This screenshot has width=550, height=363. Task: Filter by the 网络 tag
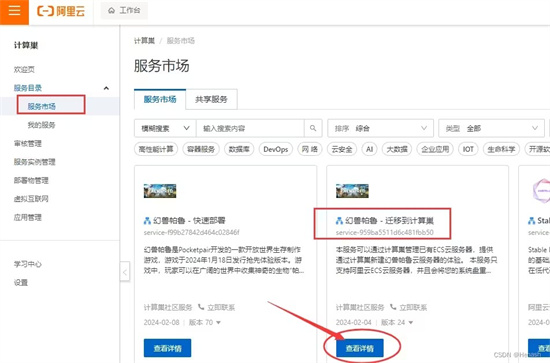(310, 149)
